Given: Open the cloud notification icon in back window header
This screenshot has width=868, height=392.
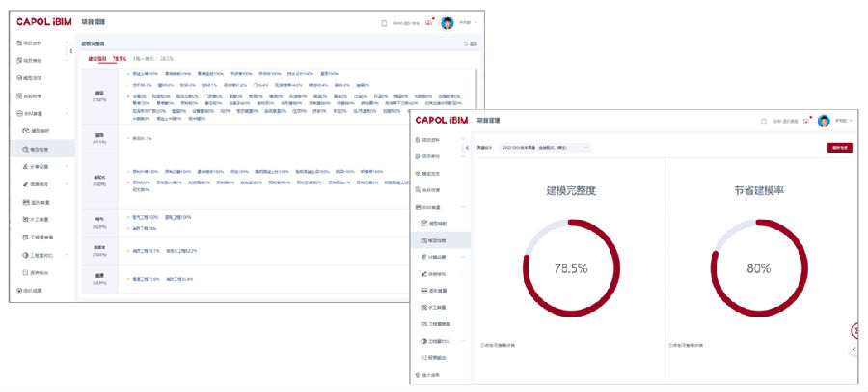Looking at the screenshot, I should (x=428, y=22).
